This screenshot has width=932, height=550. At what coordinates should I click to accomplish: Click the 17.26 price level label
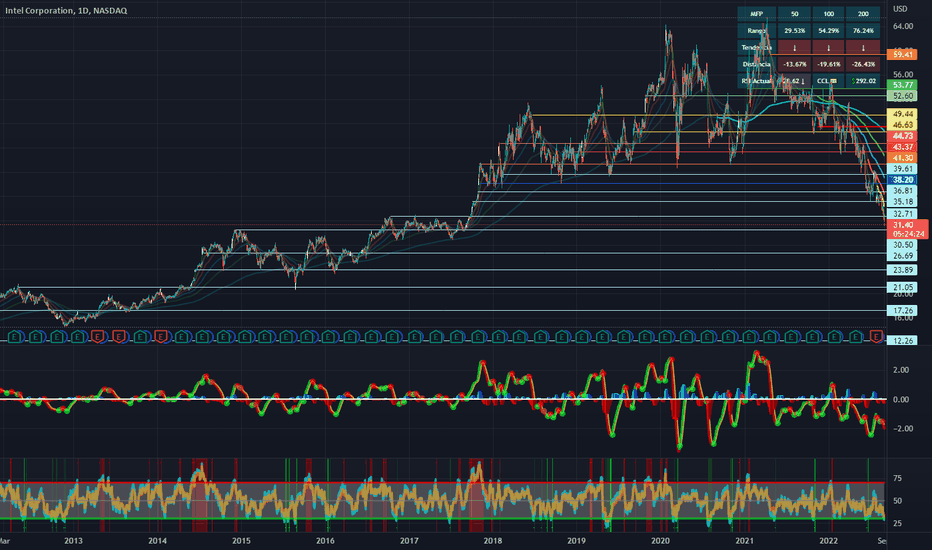tap(902, 310)
